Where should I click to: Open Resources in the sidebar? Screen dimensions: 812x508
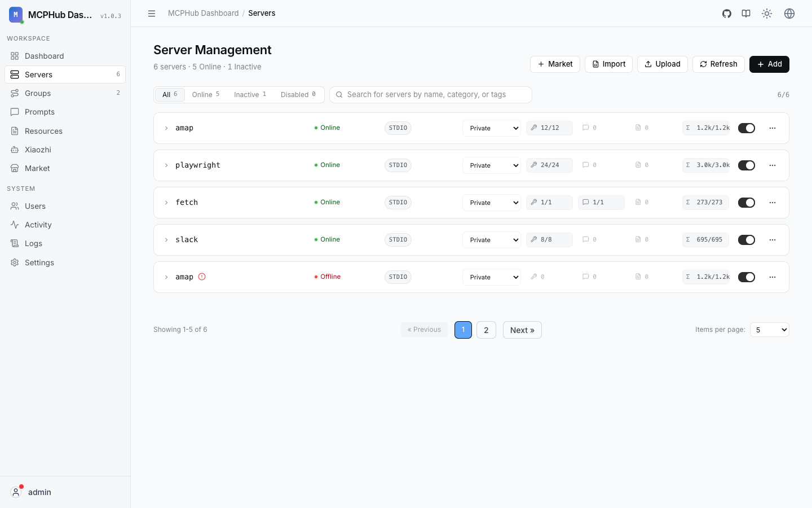point(65,131)
